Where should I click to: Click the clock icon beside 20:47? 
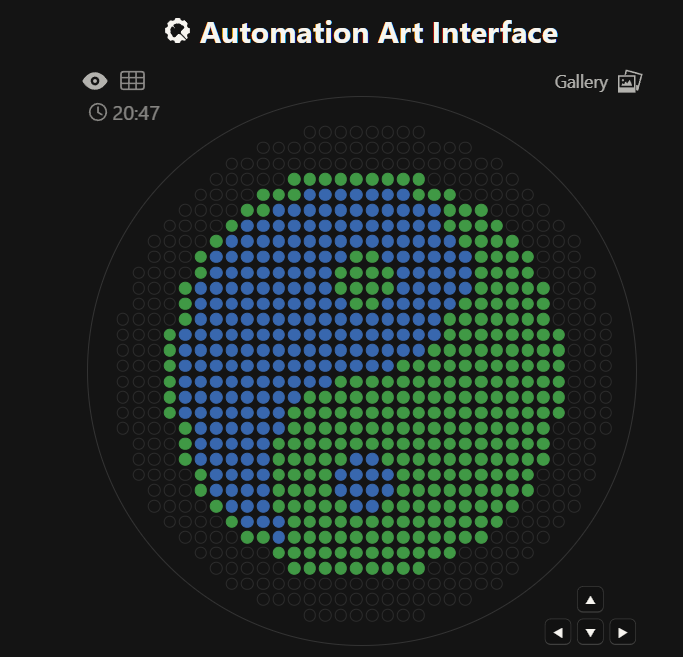97,112
